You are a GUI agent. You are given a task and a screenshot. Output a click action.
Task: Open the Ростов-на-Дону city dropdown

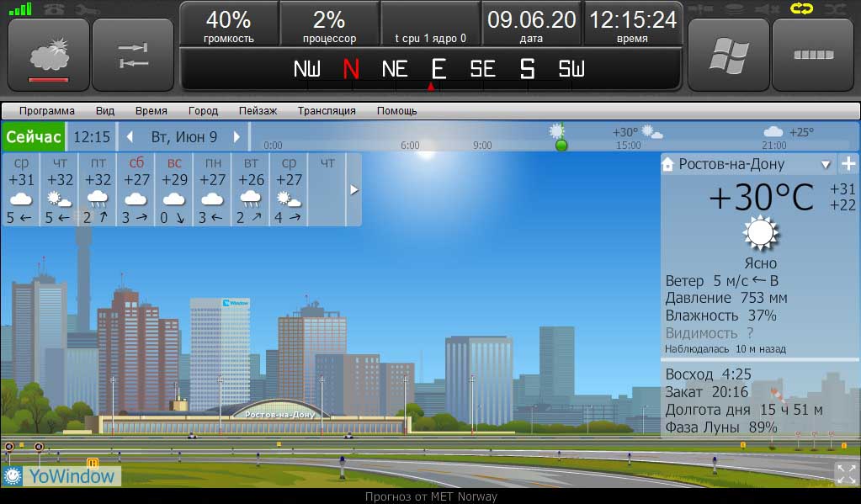(826, 165)
